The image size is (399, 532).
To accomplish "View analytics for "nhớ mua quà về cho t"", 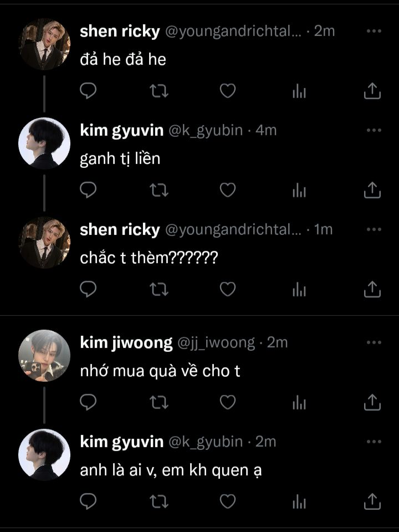I will 299,402.
